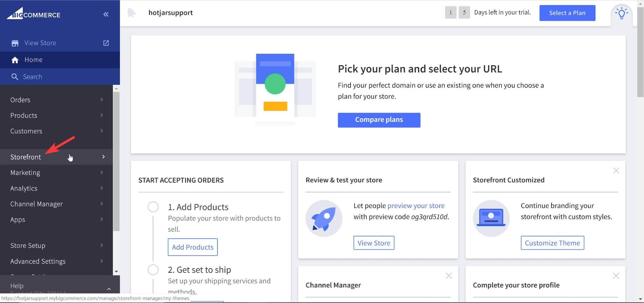Click the laptop storefront illustration icon
This screenshot has height=303, width=644.
[491, 218]
